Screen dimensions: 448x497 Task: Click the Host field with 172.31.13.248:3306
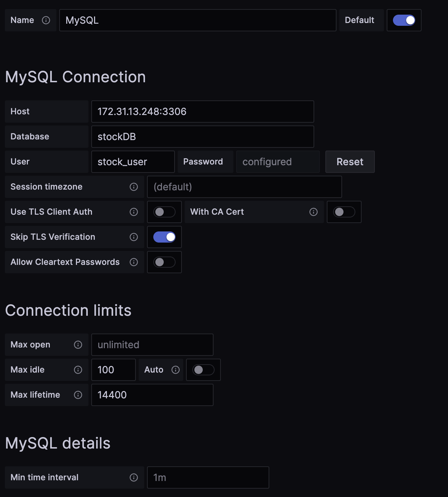[x=203, y=112]
